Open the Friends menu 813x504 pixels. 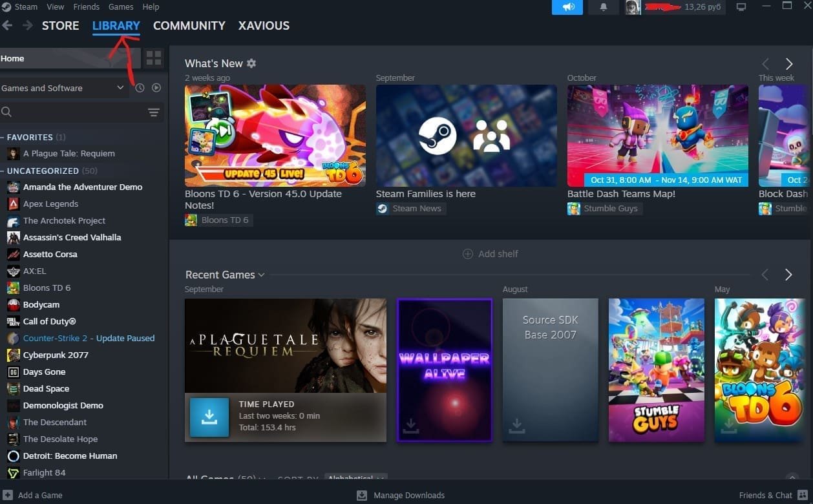click(x=87, y=7)
